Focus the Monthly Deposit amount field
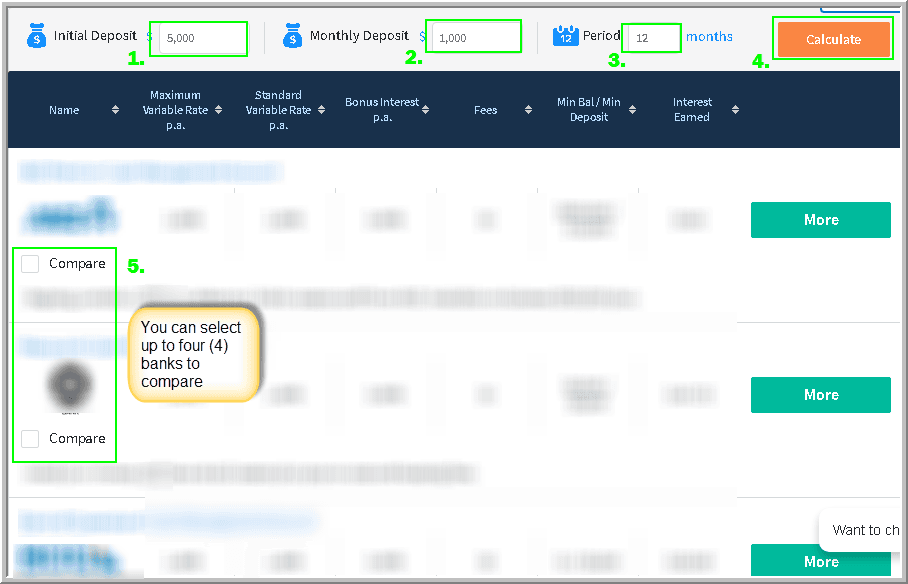 [x=476, y=38]
